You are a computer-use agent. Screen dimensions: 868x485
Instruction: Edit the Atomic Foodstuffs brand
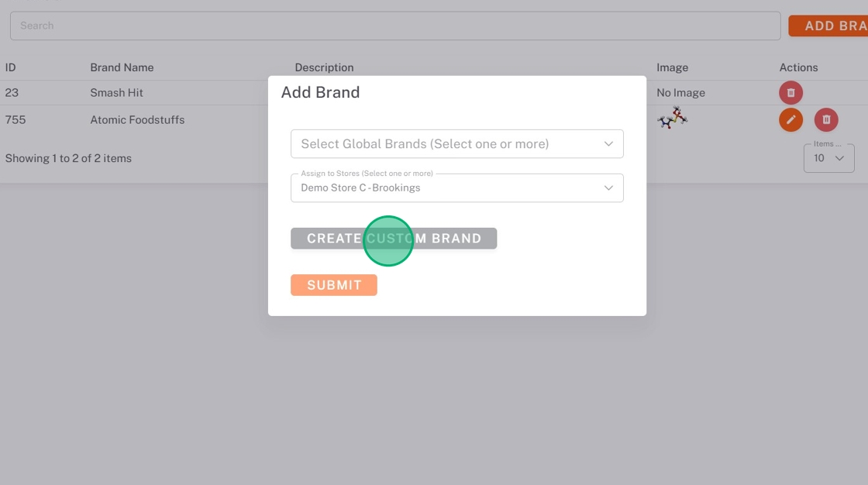point(790,120)
